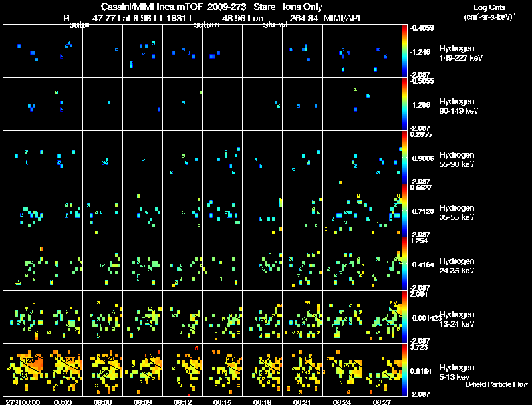Viewport: 532px width, 405px height.
Task: Click the color bar for 24-35 keV row
Action: coord(404,263)
